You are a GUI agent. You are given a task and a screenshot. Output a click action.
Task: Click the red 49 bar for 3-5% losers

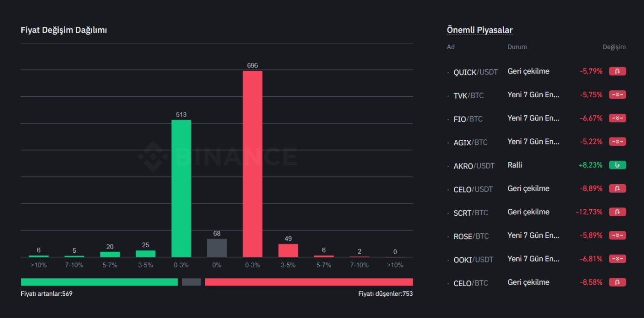click(x=288, y=250)
